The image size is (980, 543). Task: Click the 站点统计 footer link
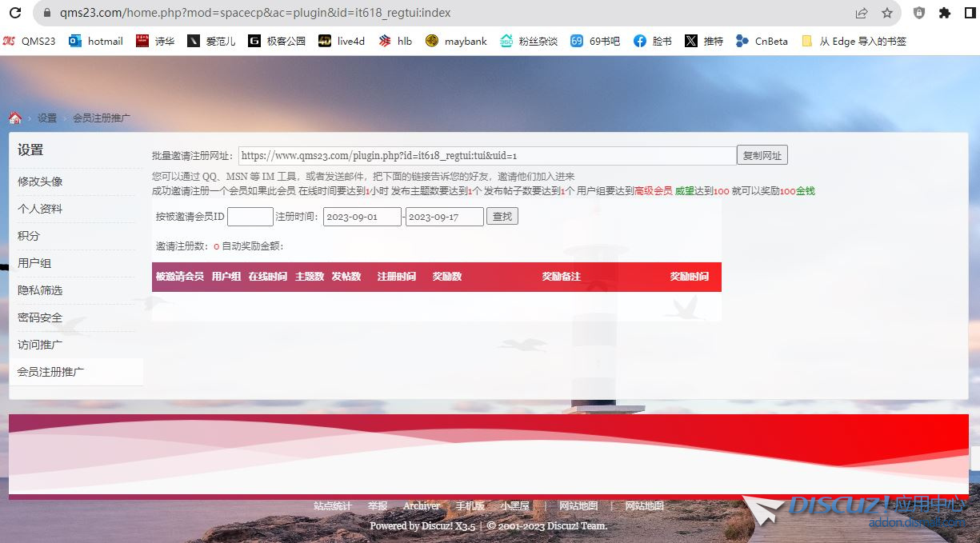coord(332,506)
